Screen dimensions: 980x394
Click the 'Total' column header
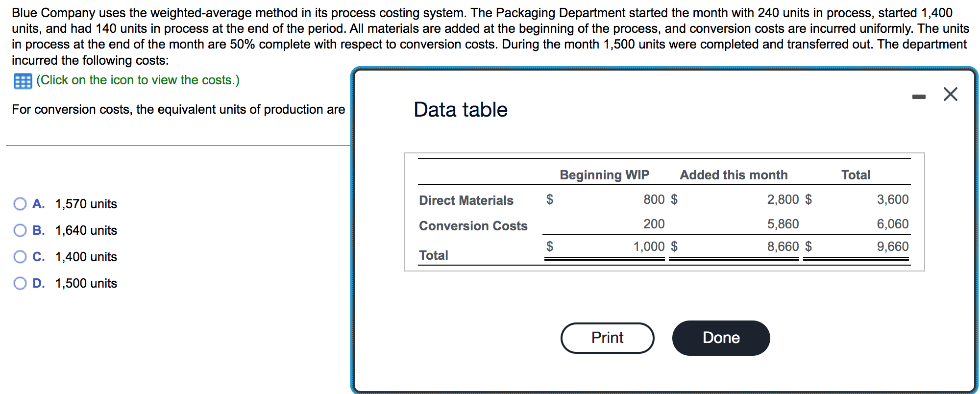point(856,175)
